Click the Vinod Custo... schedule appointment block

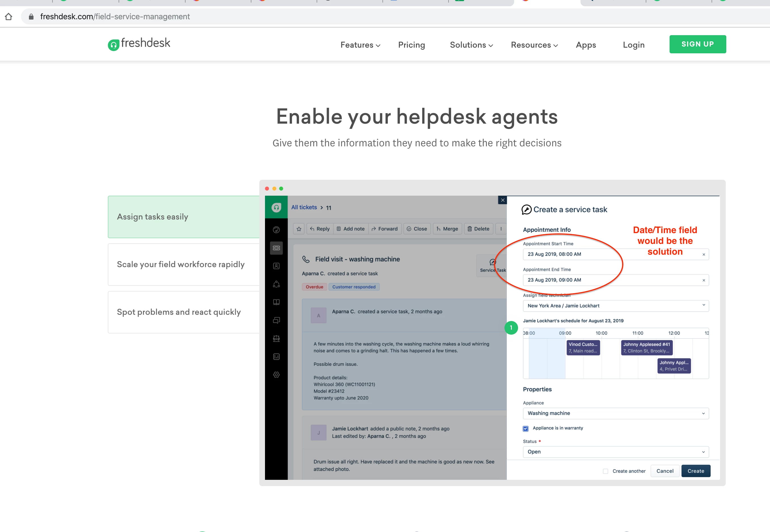click(583, 347)
